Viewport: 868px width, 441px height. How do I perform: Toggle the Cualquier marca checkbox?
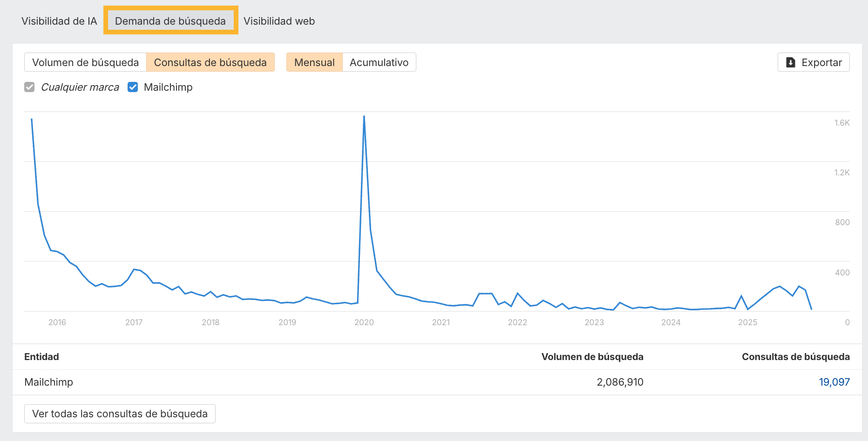[x=29, y=87]
